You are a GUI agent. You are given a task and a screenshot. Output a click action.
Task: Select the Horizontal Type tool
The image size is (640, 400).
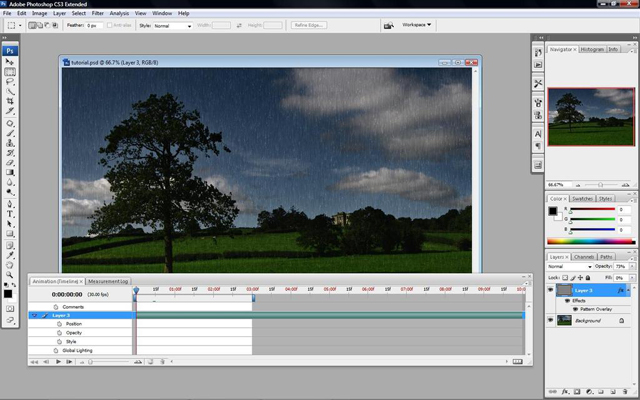10,214
